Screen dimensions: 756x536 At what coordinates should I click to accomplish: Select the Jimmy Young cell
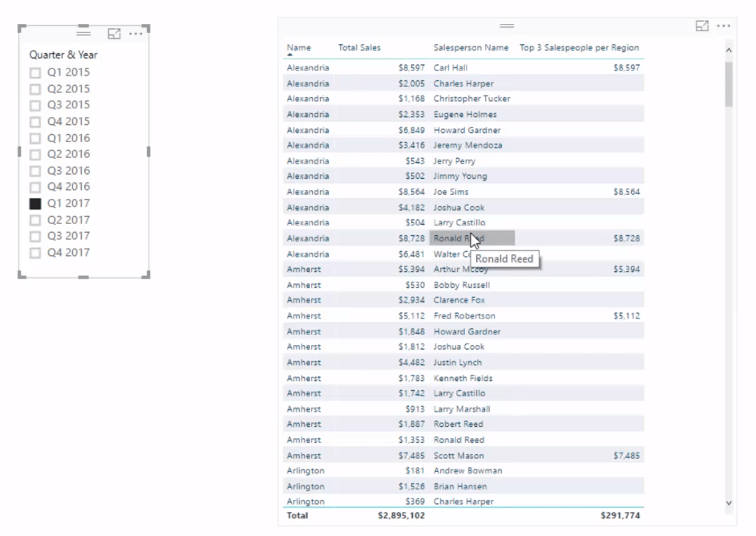[x=460, y=176]
